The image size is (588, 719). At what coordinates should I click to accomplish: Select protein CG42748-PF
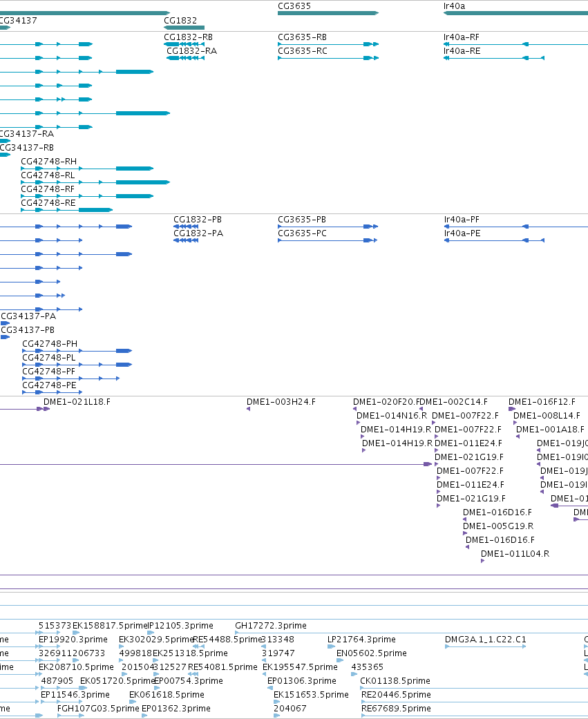coord(48,372)
